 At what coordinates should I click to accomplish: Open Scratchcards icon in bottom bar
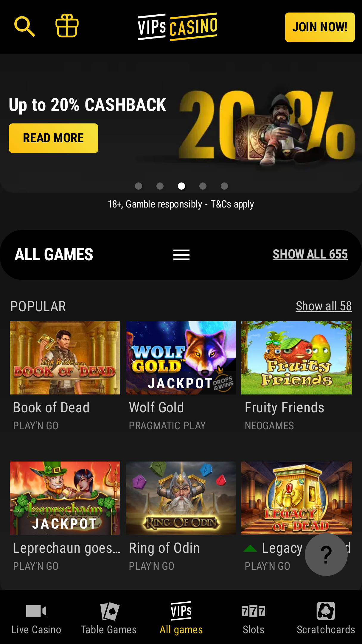[326, 611]
